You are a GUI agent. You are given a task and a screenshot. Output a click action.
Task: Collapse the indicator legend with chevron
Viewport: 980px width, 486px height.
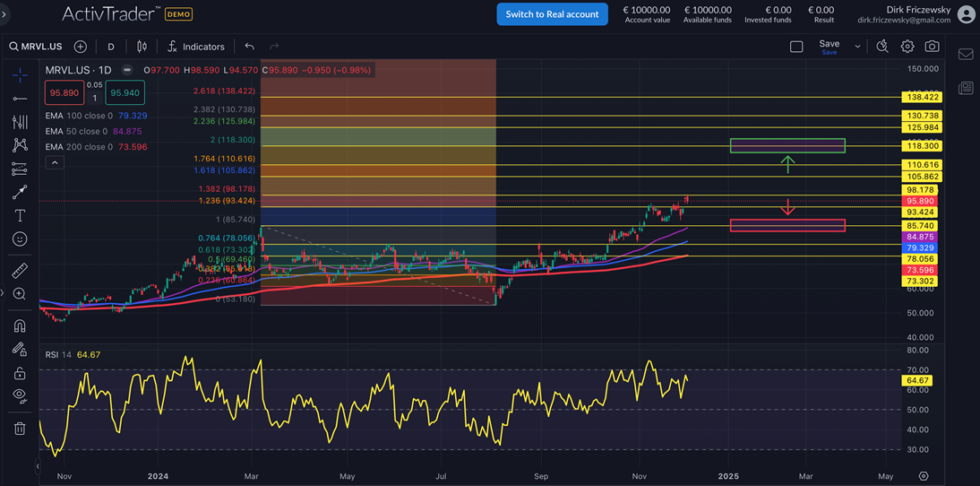[55, 163]
